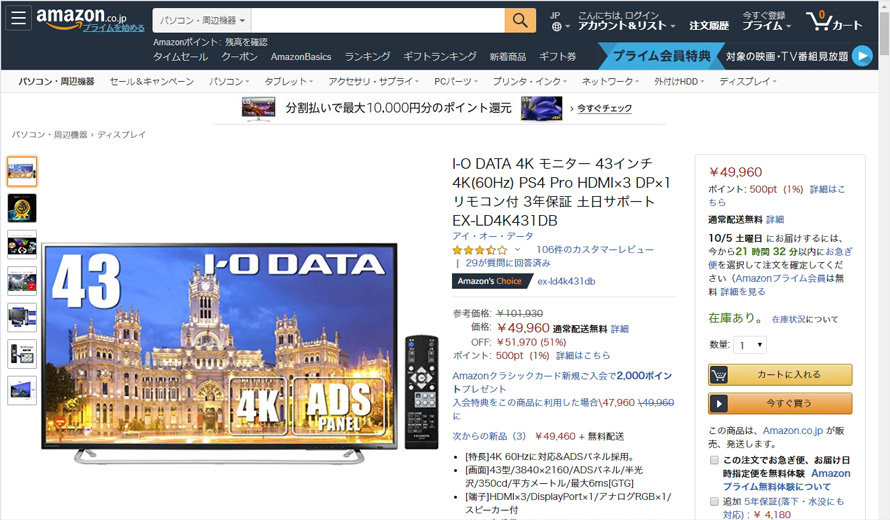Click the カートに入れる button
The image size is (890, 520).
point(780,375)
